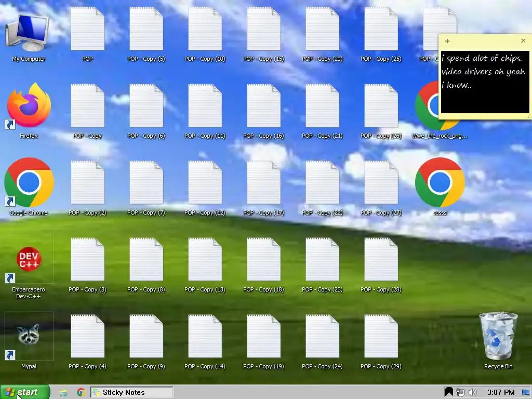Click the sticky note resize grip corner
Screen dimensions: 532x399
(528, 116)
